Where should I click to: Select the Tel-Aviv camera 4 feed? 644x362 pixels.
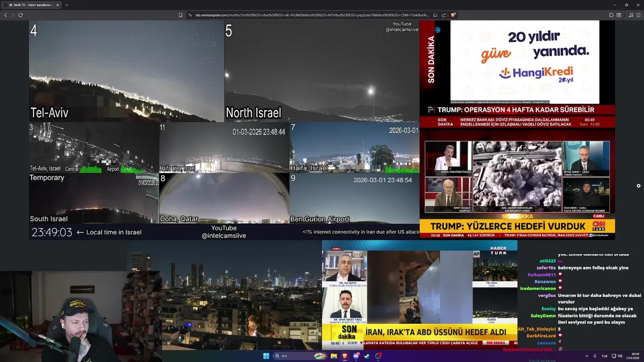[x=126, y=71]
